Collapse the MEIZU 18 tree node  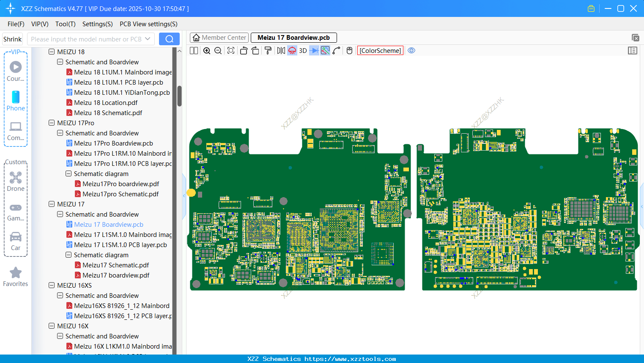click(x=52, y=52)
